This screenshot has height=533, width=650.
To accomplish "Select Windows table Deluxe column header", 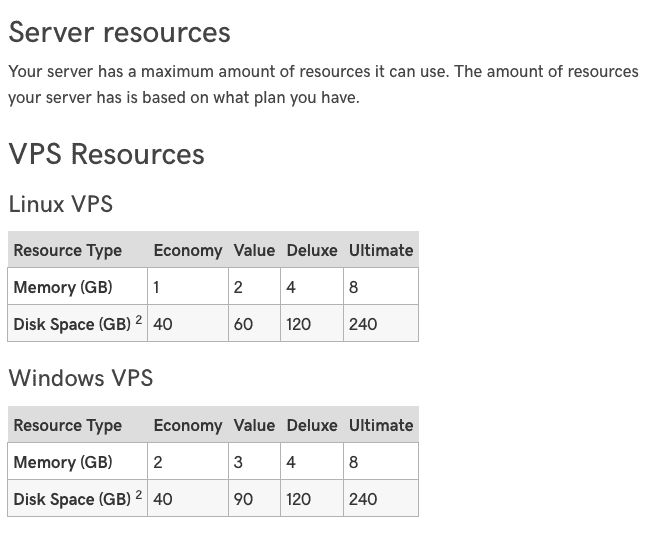I will point(312,425).
